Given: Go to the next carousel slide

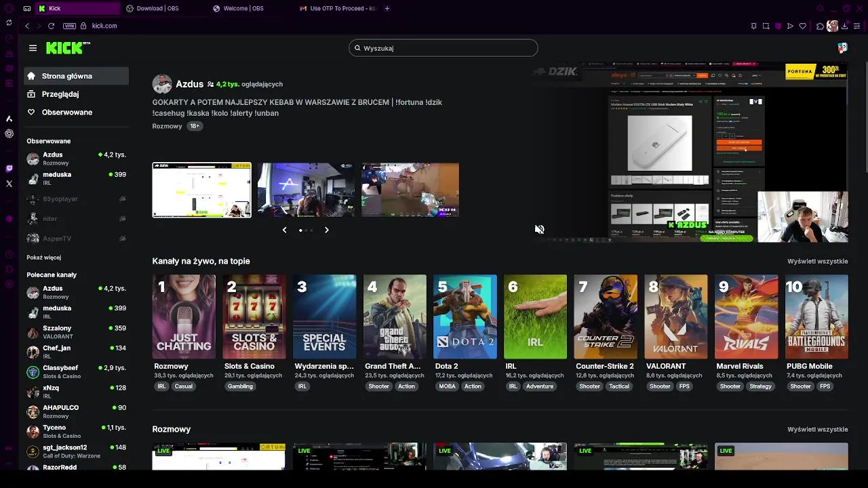Looking at the screenshot, I should pyautogui.click(x=327, y=230).
